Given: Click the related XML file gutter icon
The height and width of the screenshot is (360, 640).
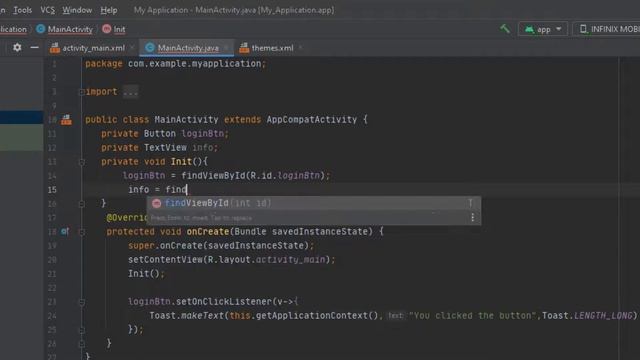Looking at the screenshot, I should click(x=66, y=120).
